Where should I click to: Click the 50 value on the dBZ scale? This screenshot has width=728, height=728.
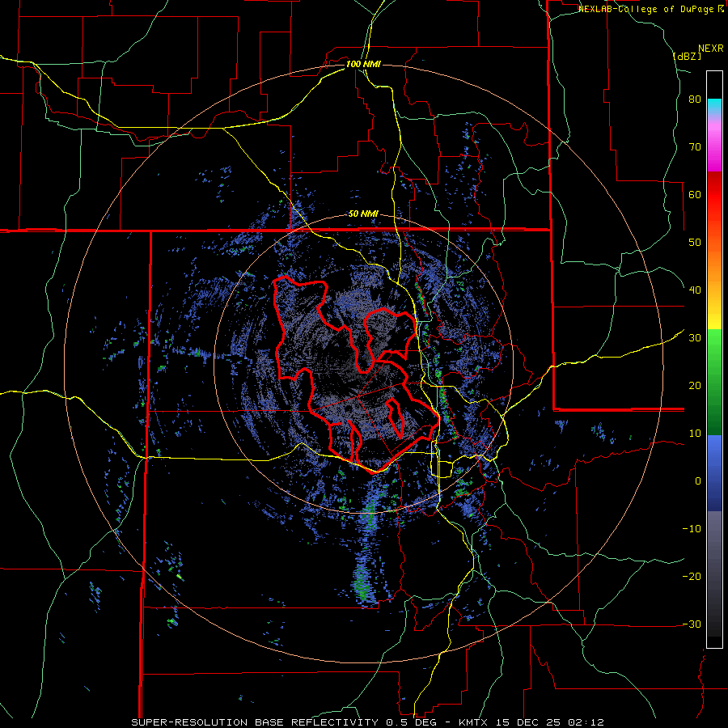695,243
